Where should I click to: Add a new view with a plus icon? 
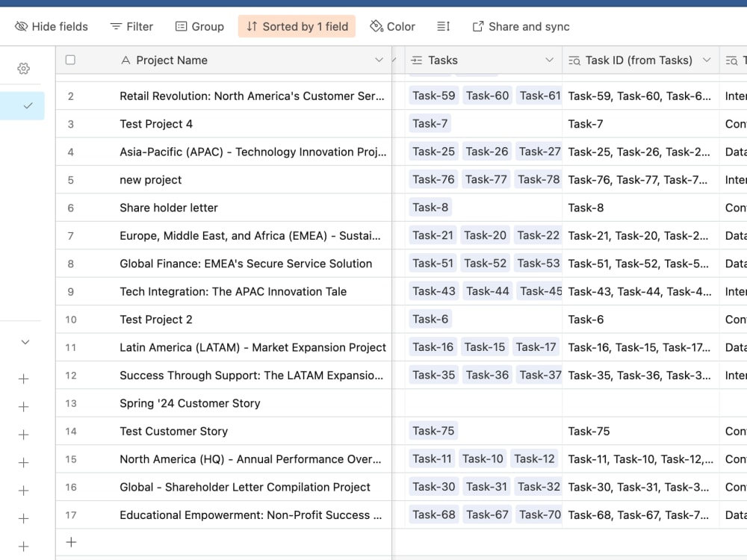click(22, 379)
